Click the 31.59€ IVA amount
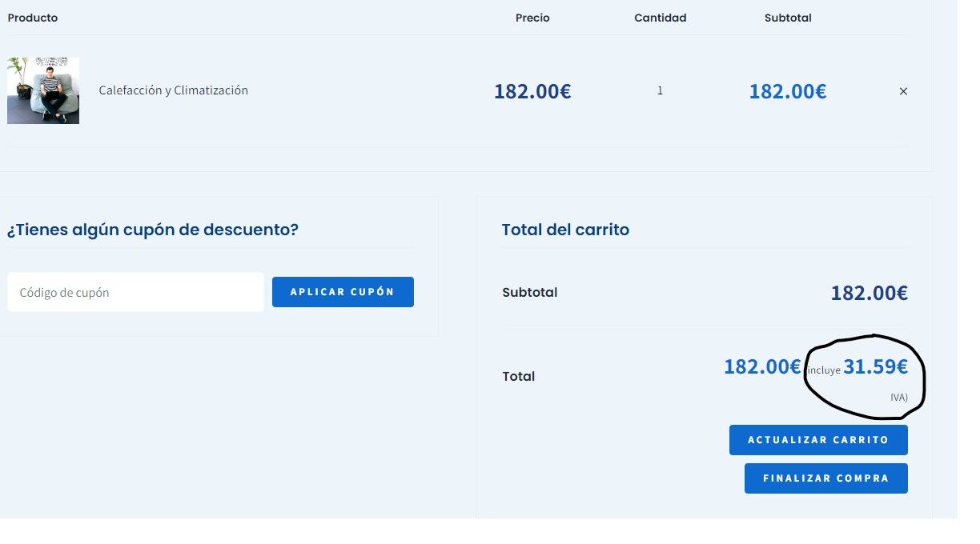Viewport: 980px width, 544px height. pos(876,367)
